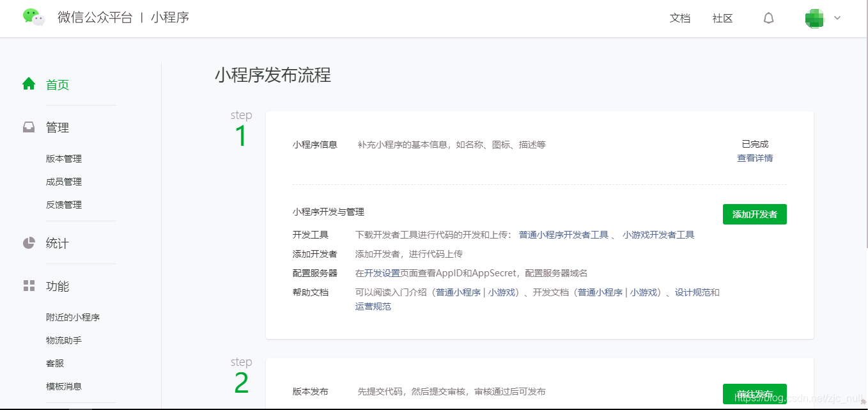Open the 开发设置 link
868x410 pixels.
pos(382,273)
